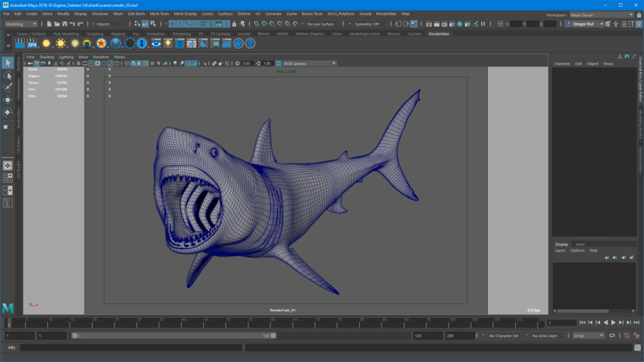Click the save scene floppy disk icon

(65, 24)
